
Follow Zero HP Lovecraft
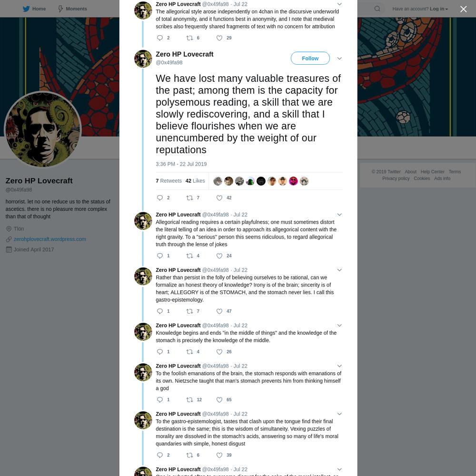tap(310, 58)
